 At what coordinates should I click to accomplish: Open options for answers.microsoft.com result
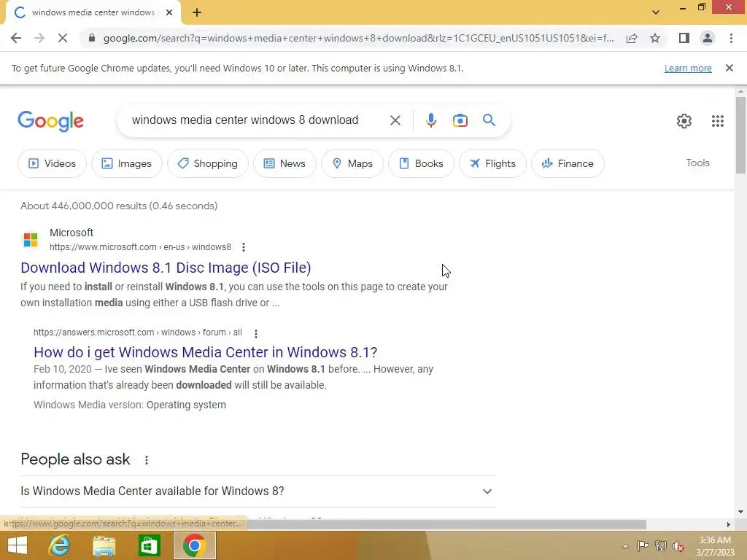click(256, 333)
